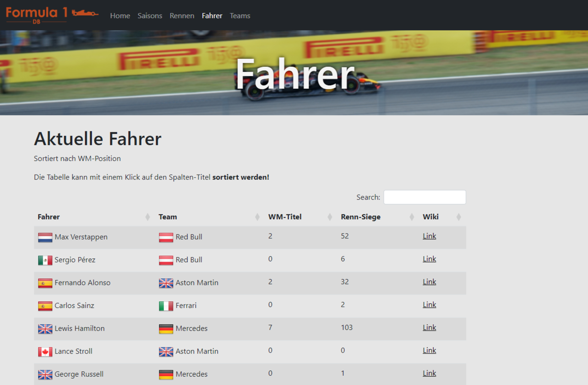Image resolution: width=588 pixels, height=385 pixels.
Task: Click the Formula 1 DB logo
Action: point(52,15)
